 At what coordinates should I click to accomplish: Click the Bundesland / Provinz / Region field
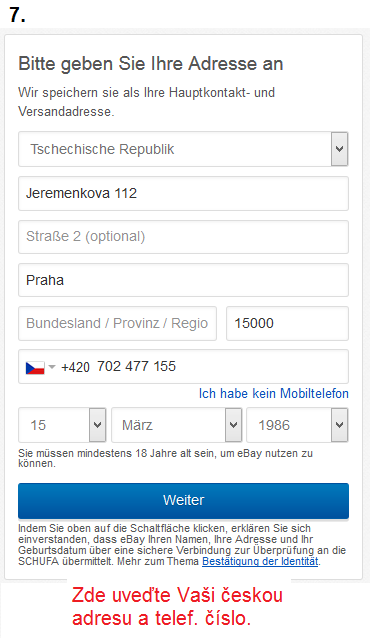point(117,323)
